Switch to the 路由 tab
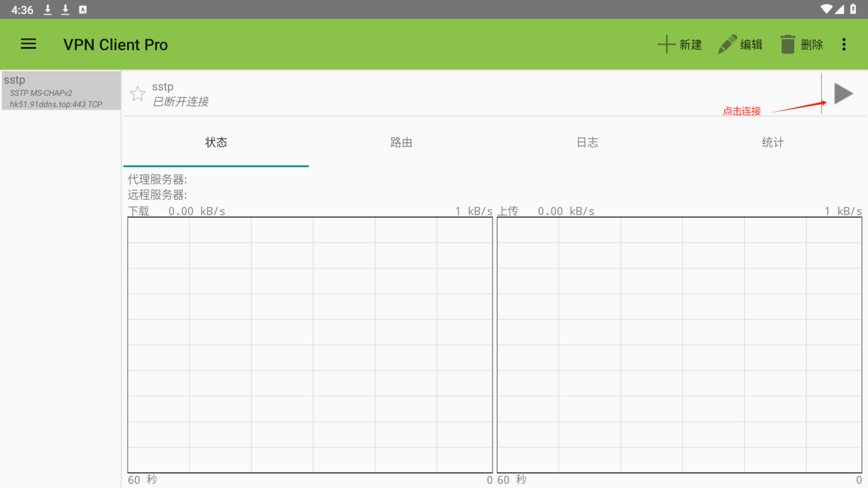 [402, 142]
